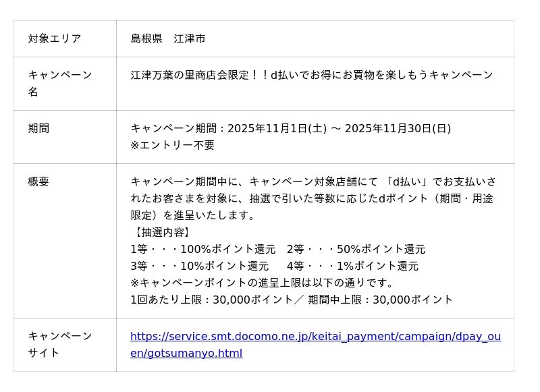Select the ※エントリー不要 note

pyautogui.click(x=173, y=145)
